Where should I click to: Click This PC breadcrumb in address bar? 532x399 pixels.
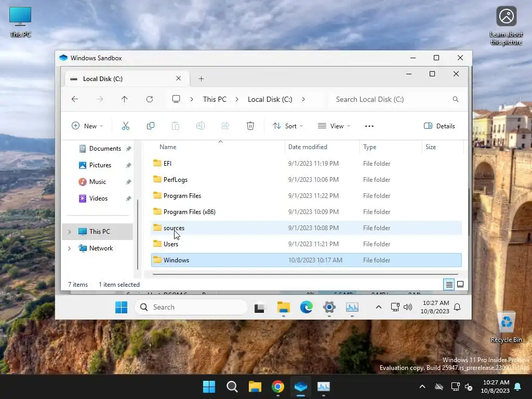pyautogui.click(x=215, y=99)
